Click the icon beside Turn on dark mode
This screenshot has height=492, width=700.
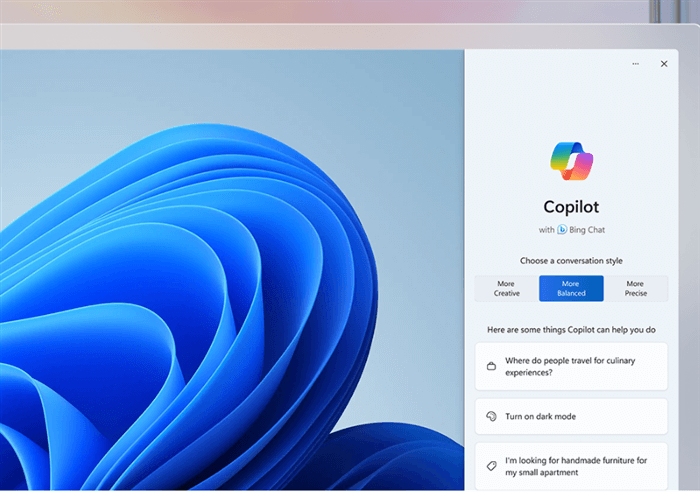click(x=491, y=416)
